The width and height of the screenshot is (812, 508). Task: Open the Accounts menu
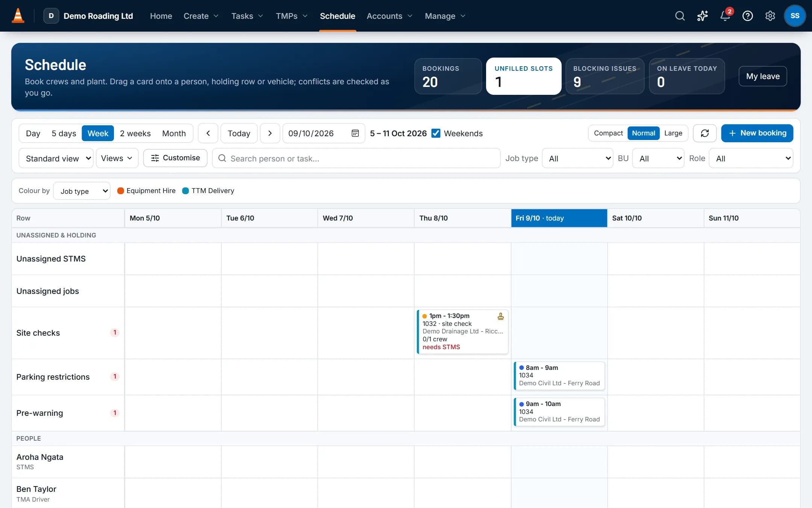(389, 16)
